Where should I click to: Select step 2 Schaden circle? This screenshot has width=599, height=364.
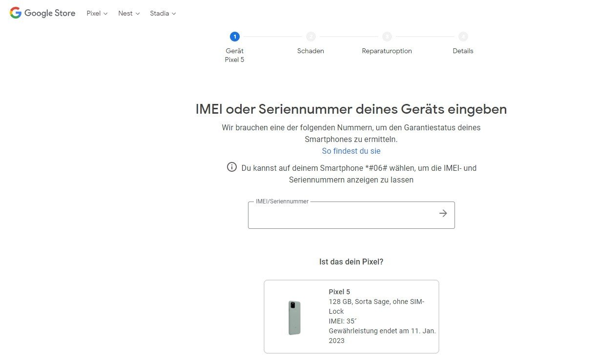click(x=311, y=37)
